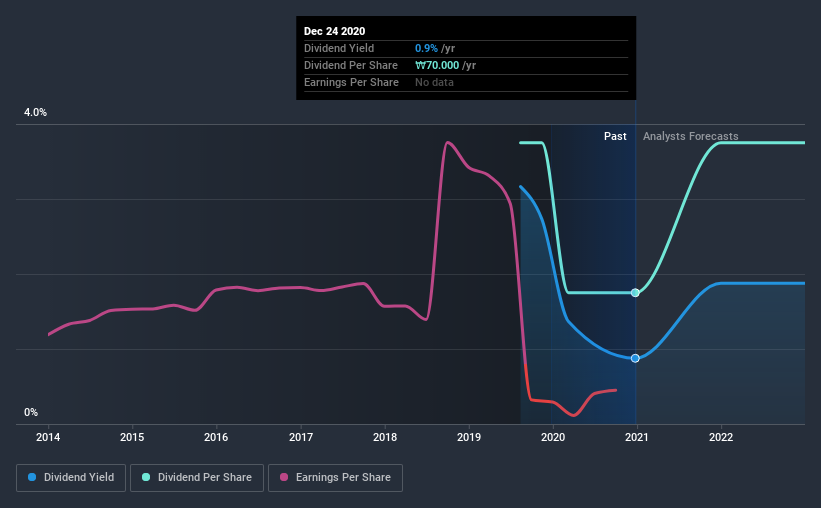
Task: Click the pink Earnings Per Share legend dot
Action: (284, 477)
